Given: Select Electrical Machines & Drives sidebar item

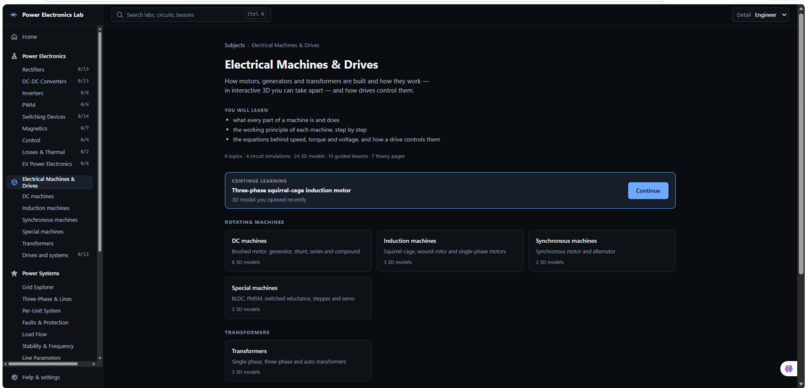Looking at the screenshot, I should point(50,182).
